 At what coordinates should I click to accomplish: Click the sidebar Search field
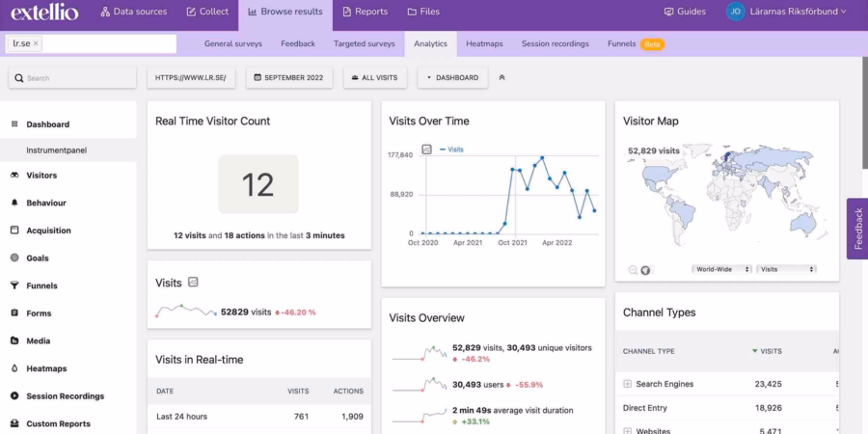click(72, 78)
